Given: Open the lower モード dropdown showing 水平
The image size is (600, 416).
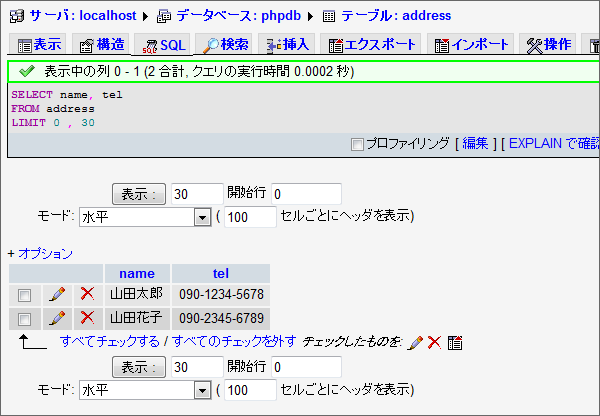Looking at the screenshot, I should (x=145, y=390).
